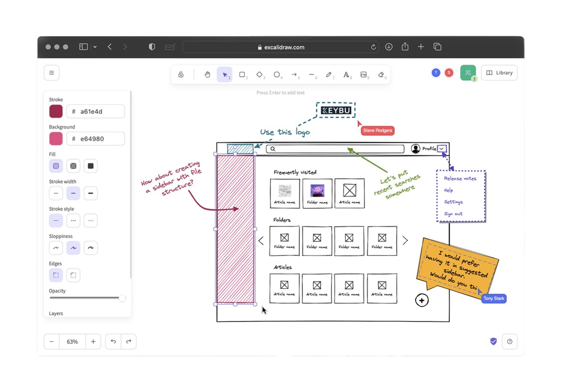Screen dimensions: 561x392
Task: Select the Ellipse tool
Action: [277, 74]
